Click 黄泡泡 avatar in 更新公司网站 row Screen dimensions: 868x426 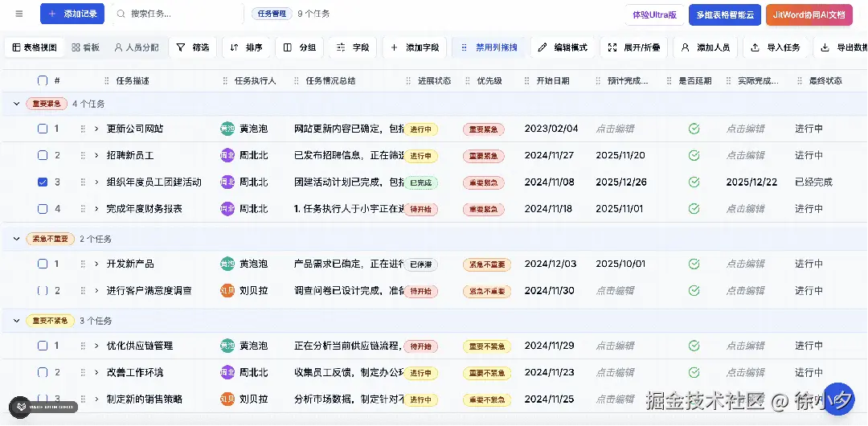227,129
